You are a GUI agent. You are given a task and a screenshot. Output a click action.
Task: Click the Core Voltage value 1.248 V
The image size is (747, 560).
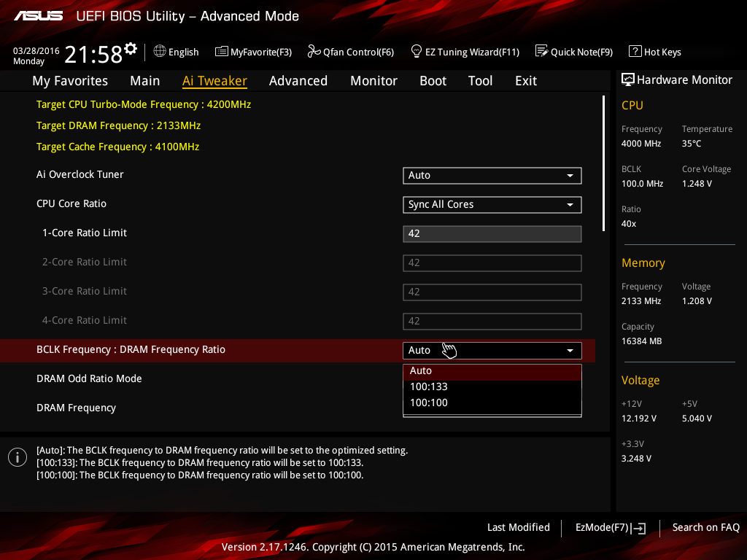coord(697,183)
